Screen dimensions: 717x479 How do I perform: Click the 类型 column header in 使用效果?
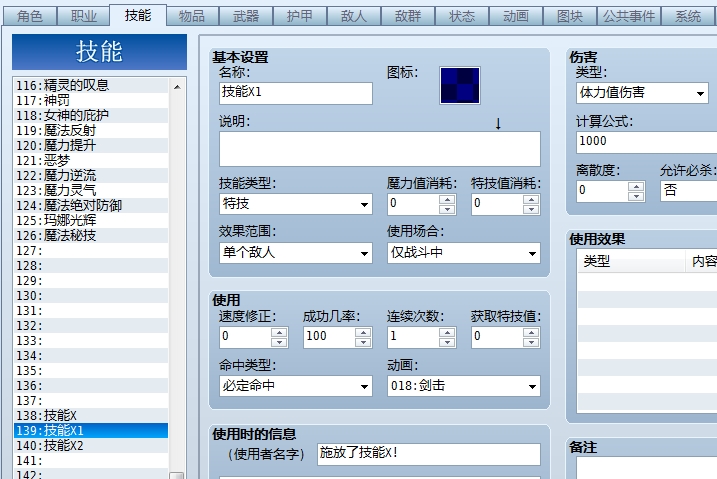click(x=631, y=261)
